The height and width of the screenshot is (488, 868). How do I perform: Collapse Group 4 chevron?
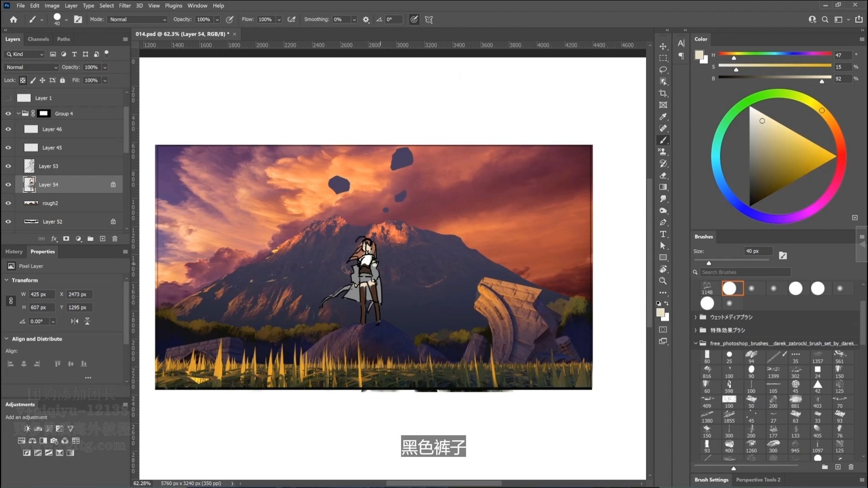(18, 114)
